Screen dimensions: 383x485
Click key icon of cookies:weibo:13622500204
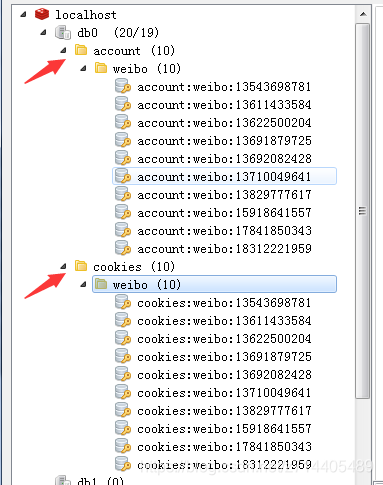pos(123,338)
